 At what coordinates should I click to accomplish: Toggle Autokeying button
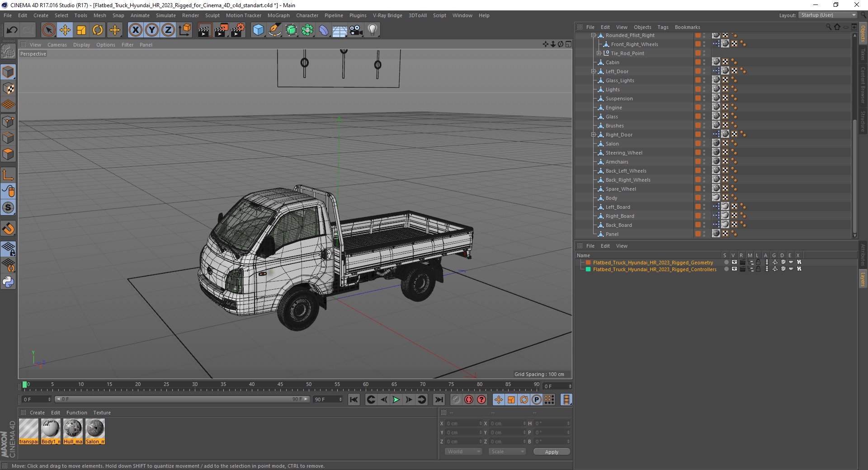click(x=469, y=399)
